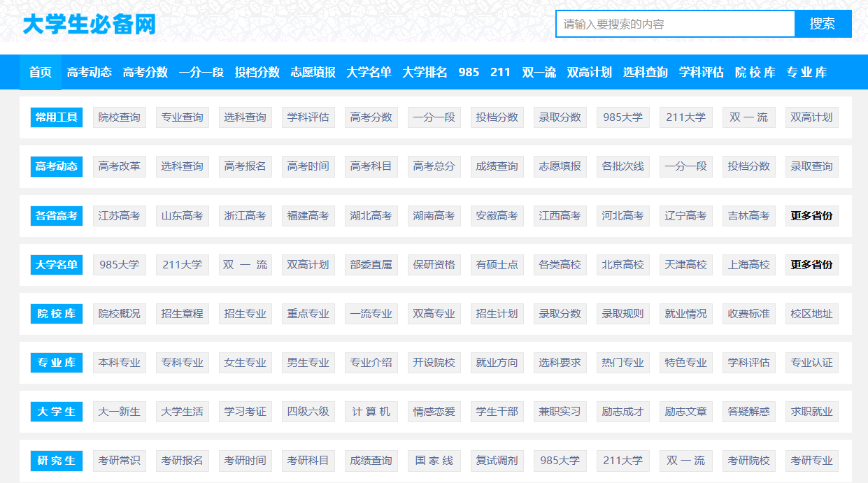The width and height of the screenshot is (868, 483).
Task: Open 大学排名 in the top navigation
Action: point(425,72)
